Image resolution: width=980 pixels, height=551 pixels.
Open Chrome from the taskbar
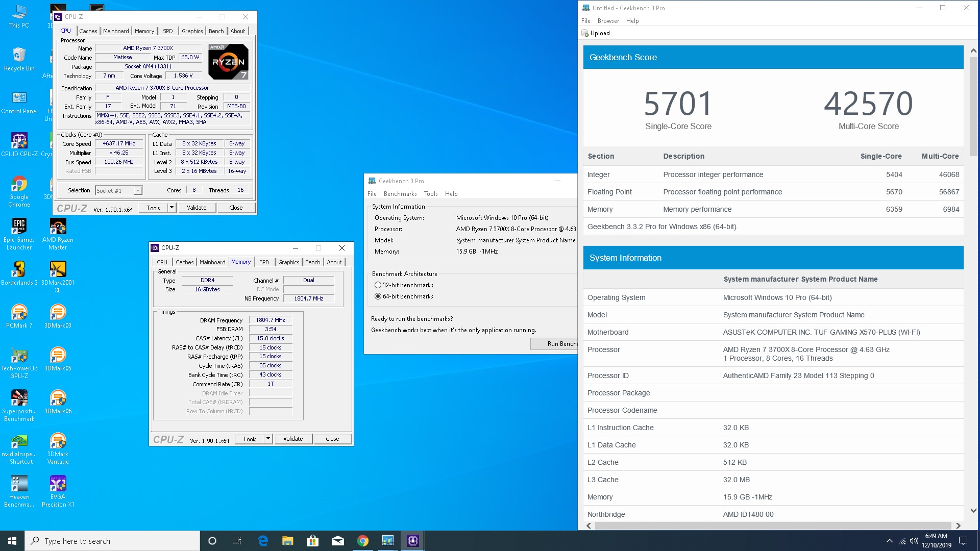362,541
